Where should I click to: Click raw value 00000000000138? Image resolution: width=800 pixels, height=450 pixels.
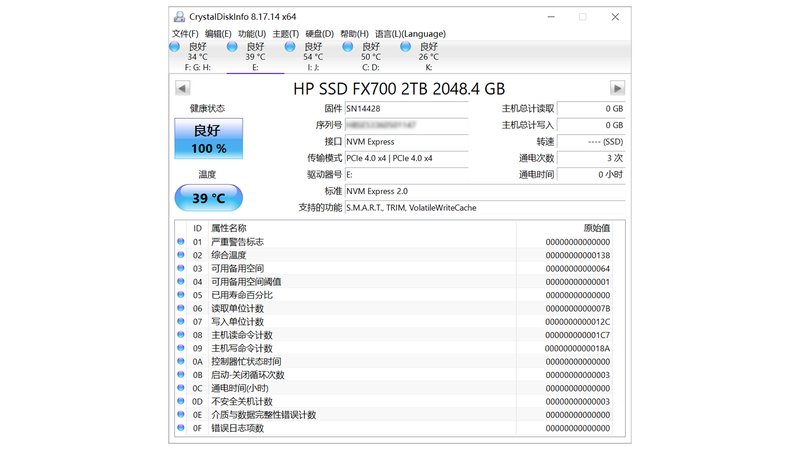(578, 255)
